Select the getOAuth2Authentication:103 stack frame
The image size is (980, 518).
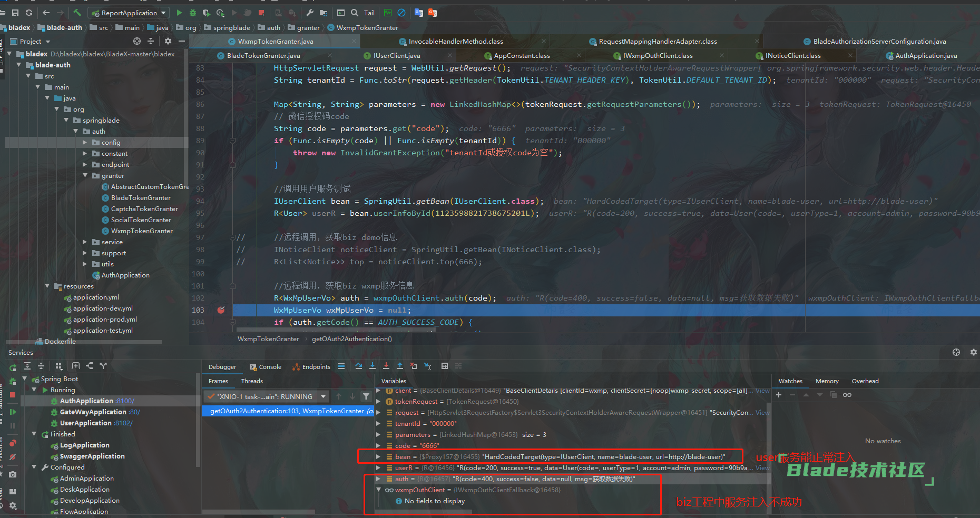(x=288, y=411)
